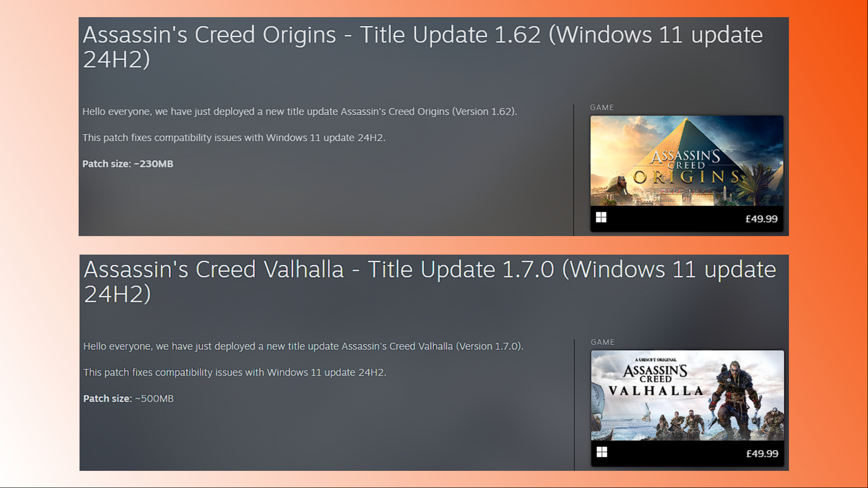Click the GAME label above the Origins card
This screenshot has height=488, width=868.
pyautogui.click(x=602, y=107)
